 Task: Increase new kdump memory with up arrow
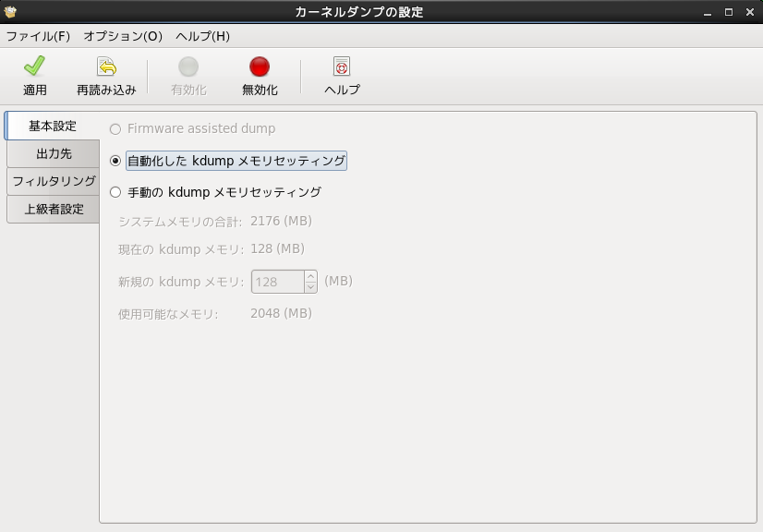tap(310, 276)
